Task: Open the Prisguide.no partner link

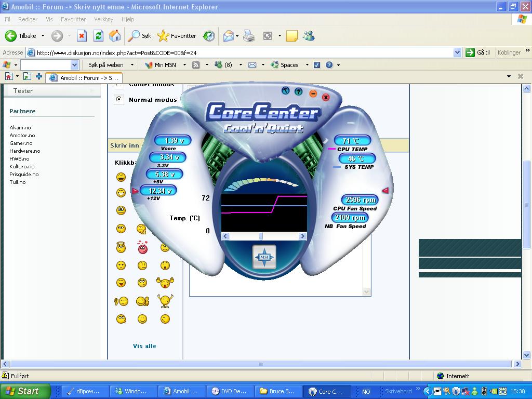Action: 24,175
